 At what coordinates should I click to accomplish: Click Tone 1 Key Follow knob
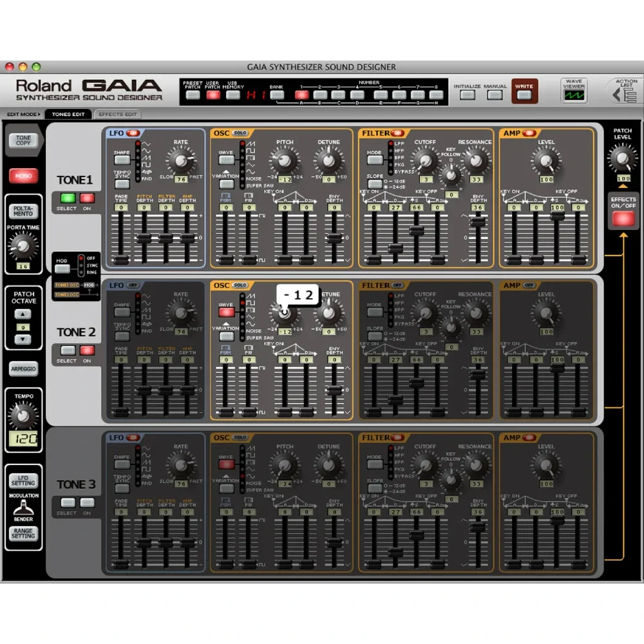[451, 175]
